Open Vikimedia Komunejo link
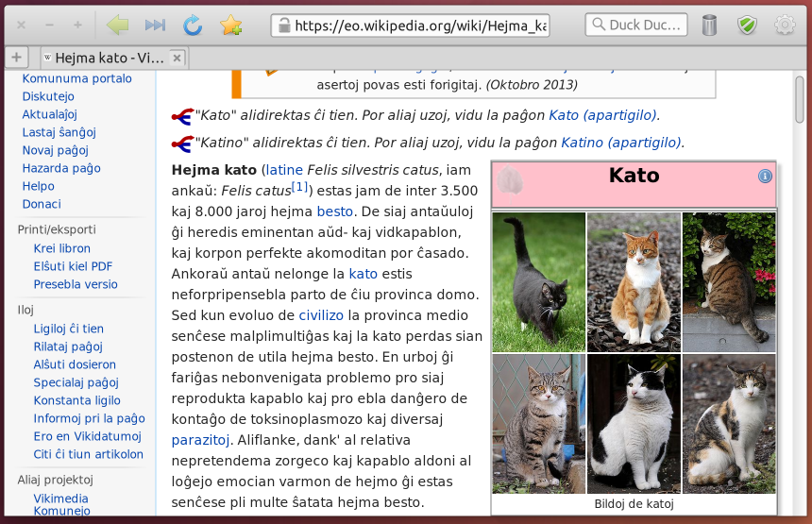Image resolution: width=812 pixels, height=524 pixels. coord(61,504)
